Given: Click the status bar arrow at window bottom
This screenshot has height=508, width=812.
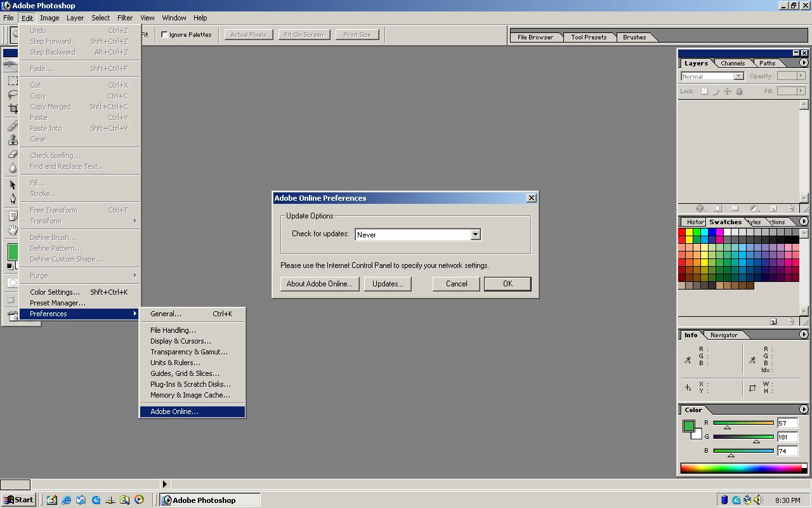Looking at the screenshot, I should click(164, 485).
